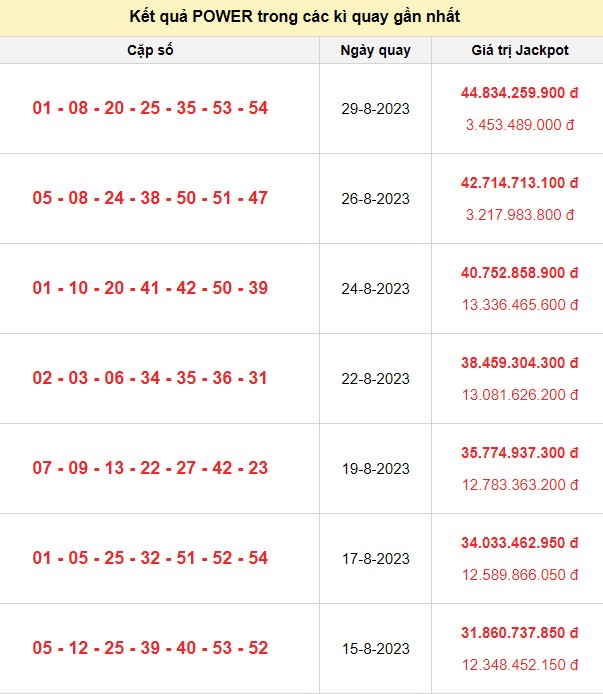
Task: Click the second jackpot value 3.453.489.000 đ
Action: [x=520, y=125]
